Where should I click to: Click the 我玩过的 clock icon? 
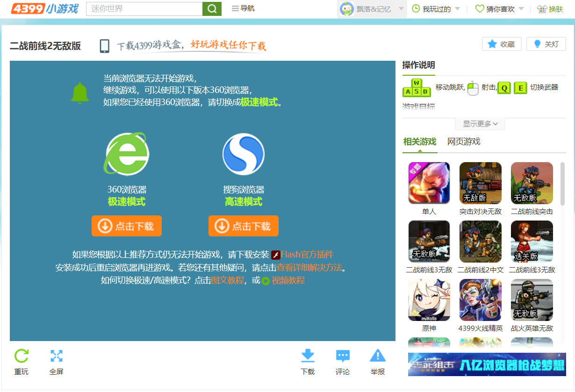416,9
